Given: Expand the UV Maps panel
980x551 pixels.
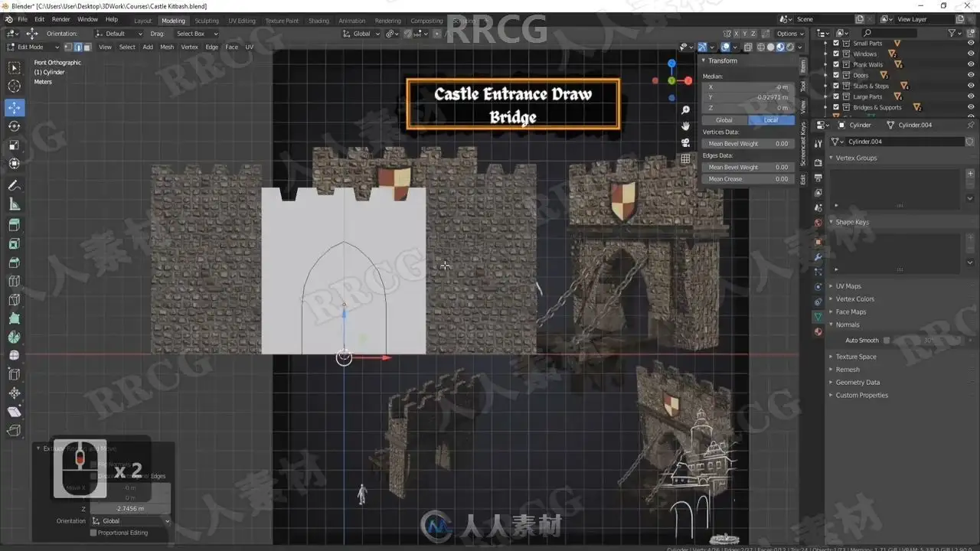Looking at the screenshot, I should (848, 286).
